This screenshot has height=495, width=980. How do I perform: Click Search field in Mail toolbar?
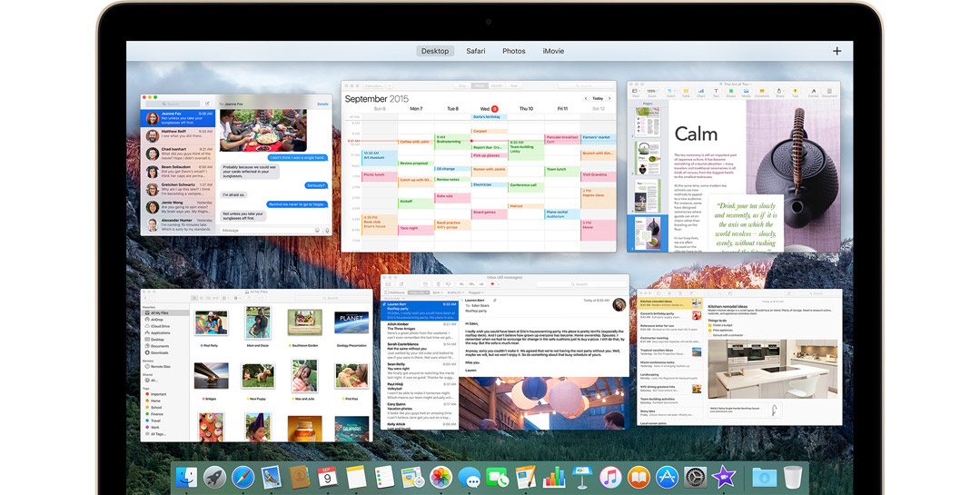pyautogui.click(x=581, y=284)
